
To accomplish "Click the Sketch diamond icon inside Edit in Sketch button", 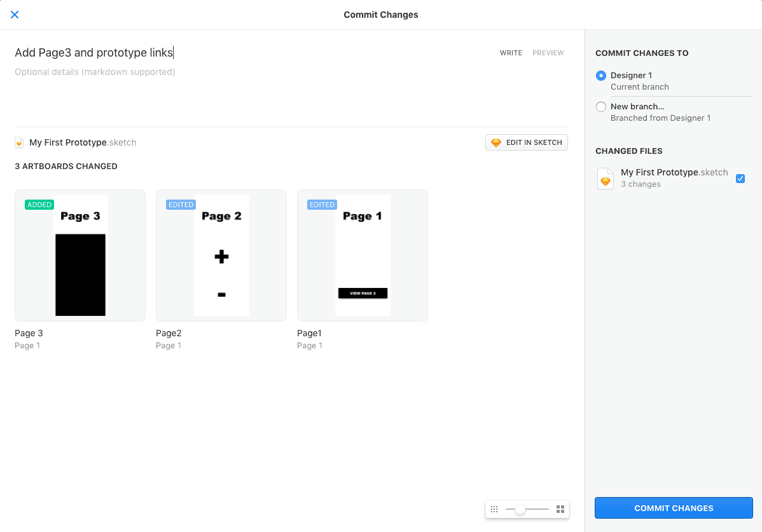I will point(495,142).
